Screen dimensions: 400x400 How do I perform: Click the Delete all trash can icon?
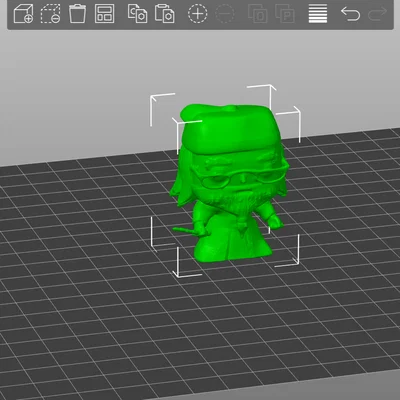[x=77, y=14]
